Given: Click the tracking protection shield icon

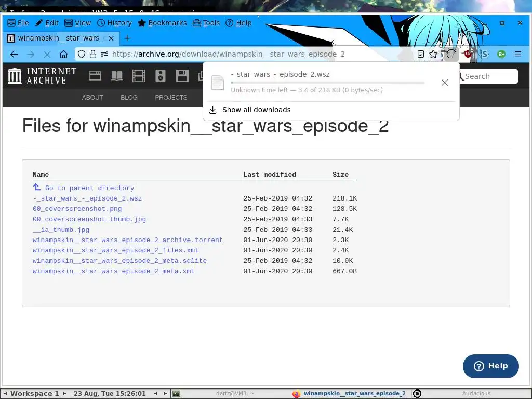Looking at the screenshot, I should pyautogui.click(x=82, y=54).
